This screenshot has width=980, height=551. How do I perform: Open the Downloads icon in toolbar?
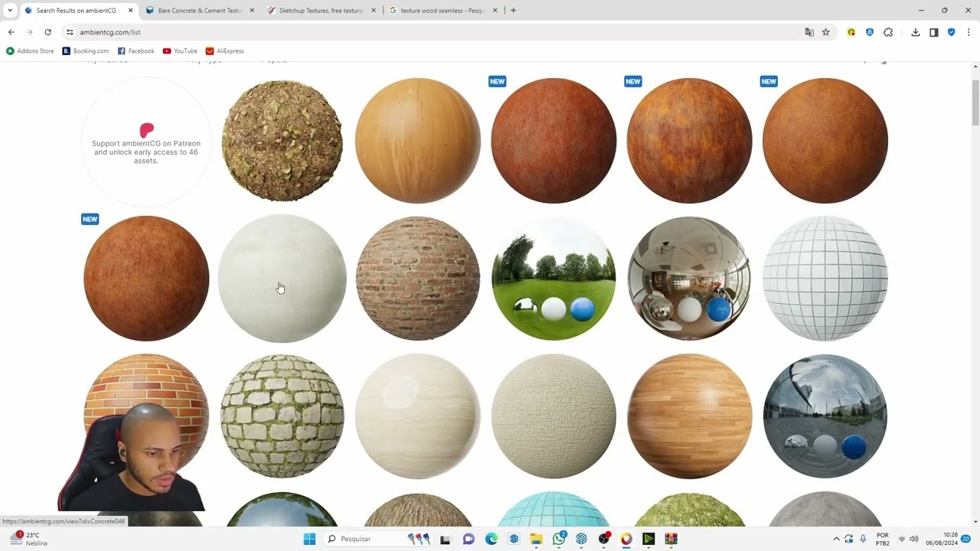(x=916, y=32)
